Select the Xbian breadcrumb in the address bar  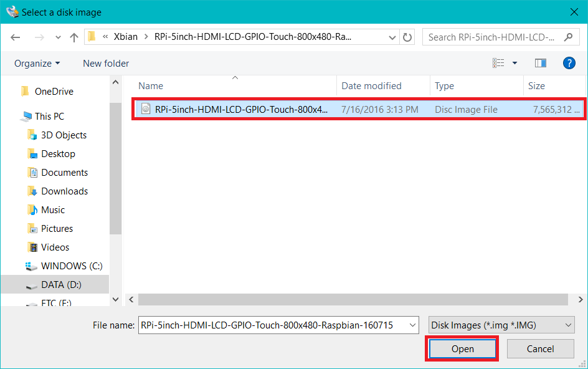(126, 37)
